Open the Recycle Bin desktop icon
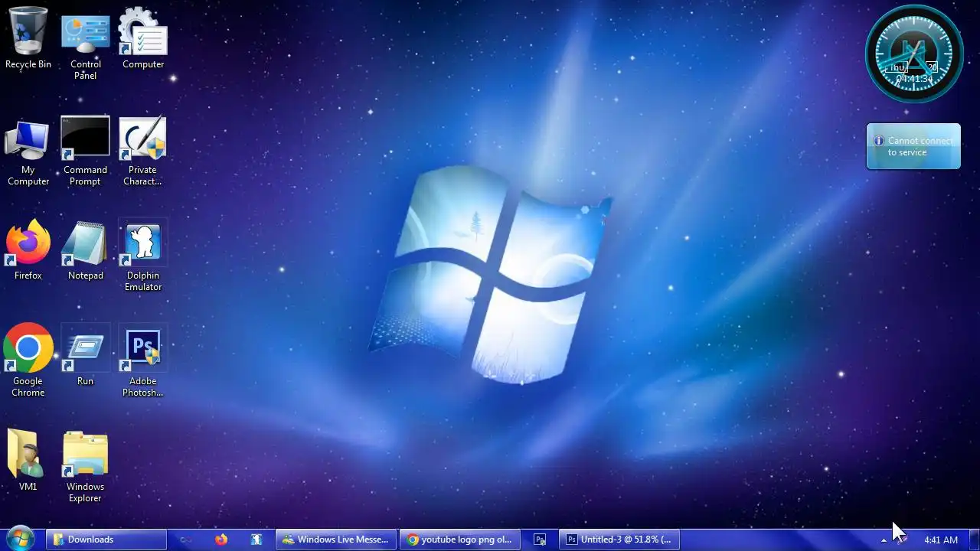Viewport: 980px width, 551px height. tap(28, 38)
